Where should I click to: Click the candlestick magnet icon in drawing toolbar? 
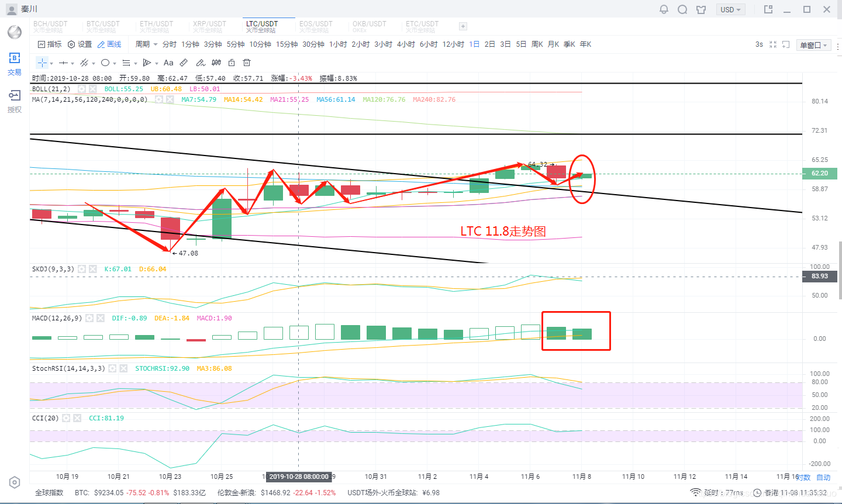216,63
